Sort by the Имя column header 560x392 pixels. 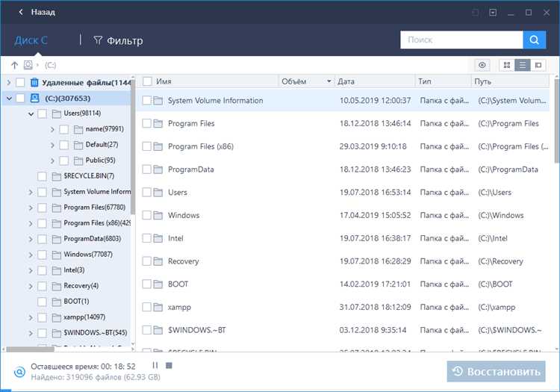pos(164,81)
